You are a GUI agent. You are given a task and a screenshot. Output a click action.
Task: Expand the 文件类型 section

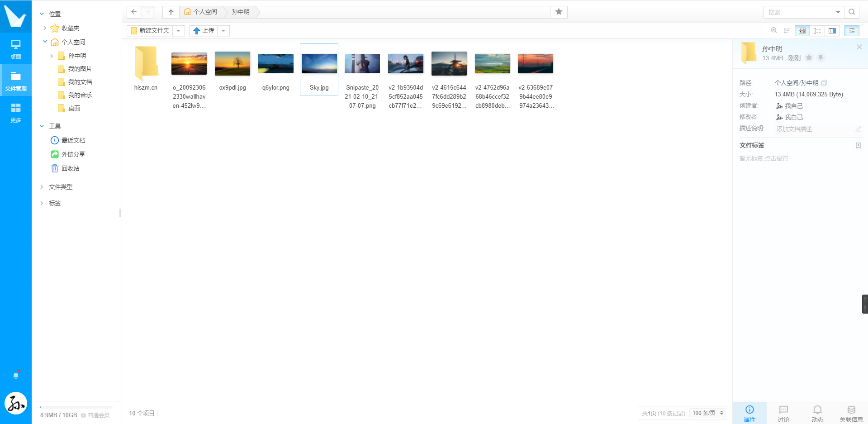(42, 187)
